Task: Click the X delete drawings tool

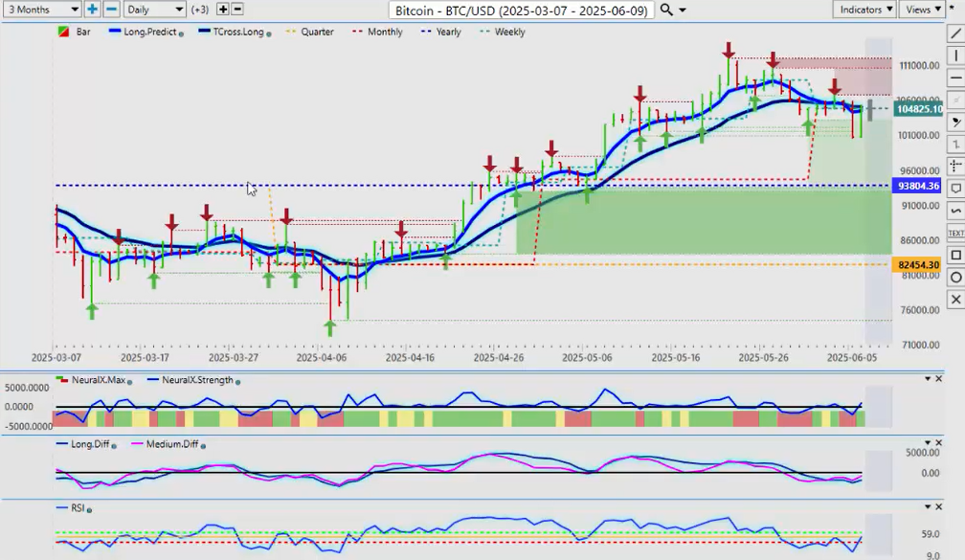Action: pyautogui.click(x=955, y=299)
